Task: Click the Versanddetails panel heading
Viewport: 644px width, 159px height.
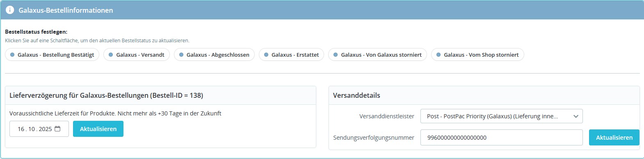Action: coord(356,95)
